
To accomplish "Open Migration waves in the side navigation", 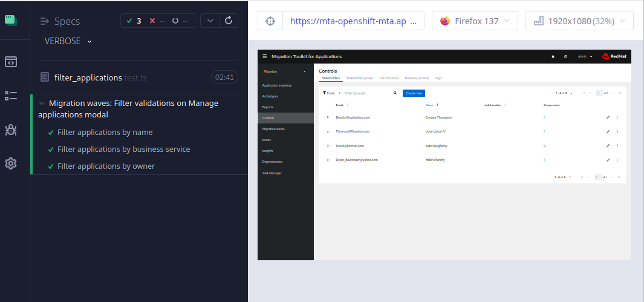I will pyautogui.click(x=273, y=129).
